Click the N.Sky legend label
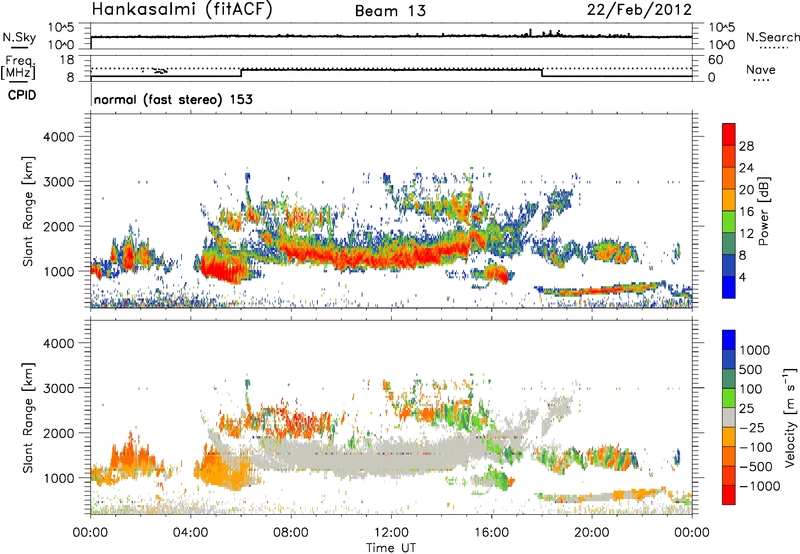Screen dimensions: 800x554 (x=19, y=37)
